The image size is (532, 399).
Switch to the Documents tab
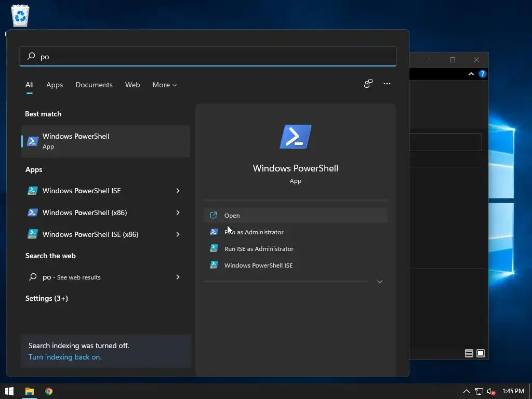click(x=94, y=85)
